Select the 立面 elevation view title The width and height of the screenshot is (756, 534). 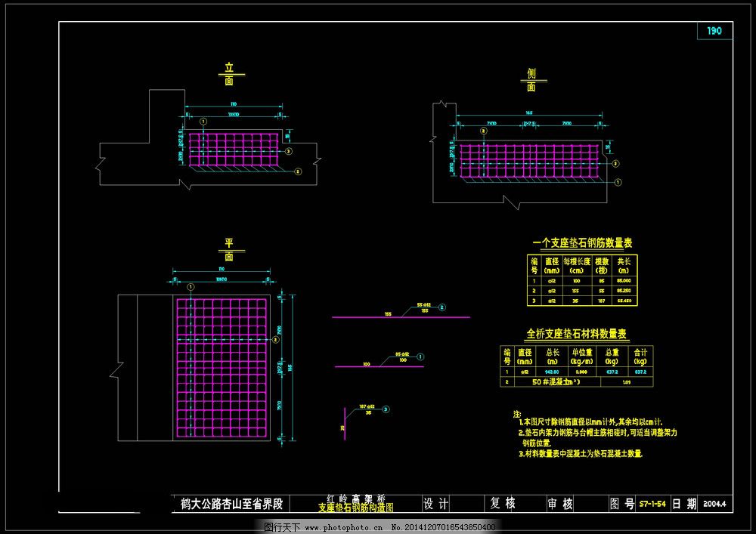coord(230,74)
